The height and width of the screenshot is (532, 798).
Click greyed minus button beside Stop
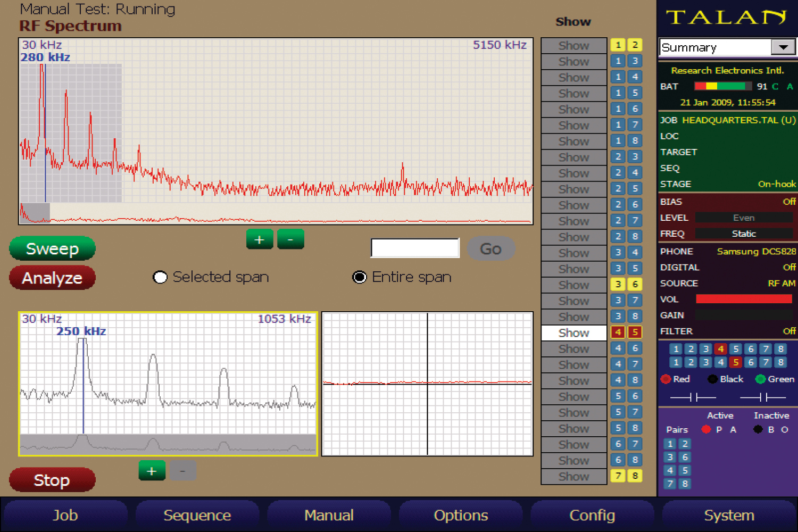pyautogui.click(x=182, y=471)
